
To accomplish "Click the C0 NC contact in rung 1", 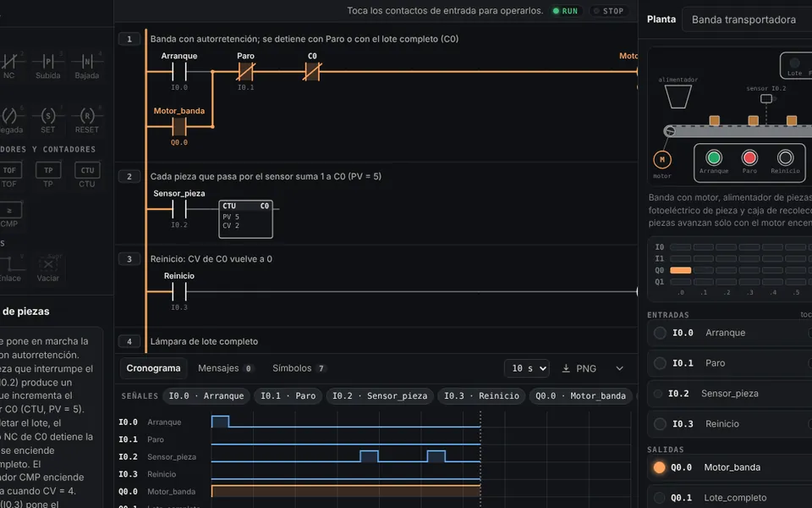I will point(312,71).
